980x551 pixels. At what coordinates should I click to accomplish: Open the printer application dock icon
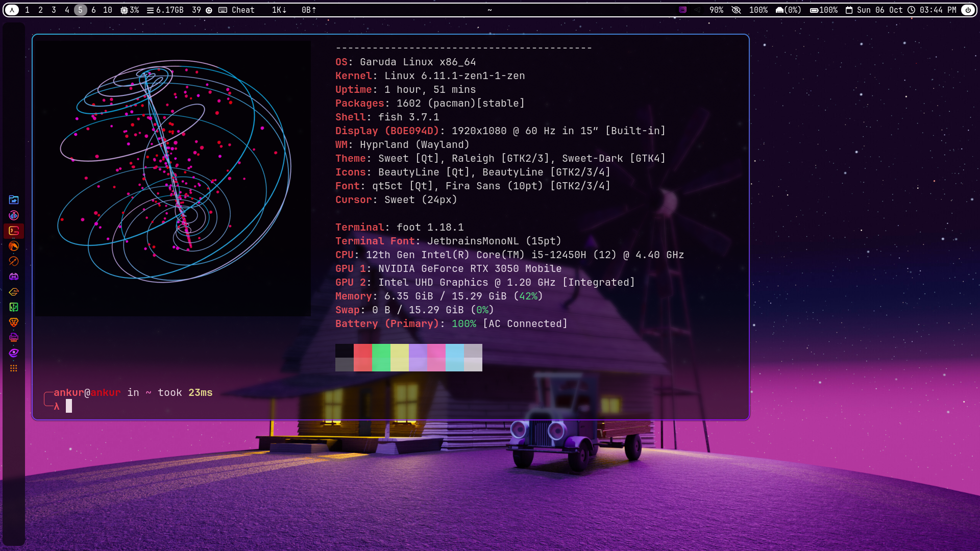[x=14, y=338]
